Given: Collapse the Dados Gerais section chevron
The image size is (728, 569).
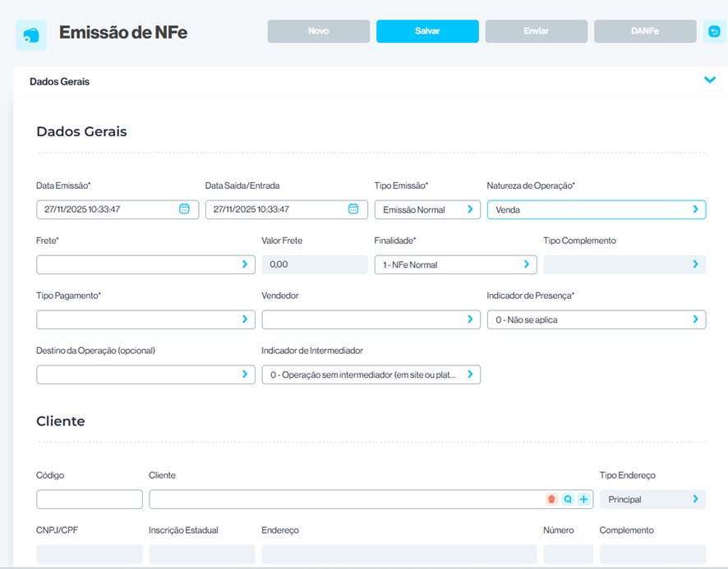Looking at the screenshot, I should tap(710, 80).
